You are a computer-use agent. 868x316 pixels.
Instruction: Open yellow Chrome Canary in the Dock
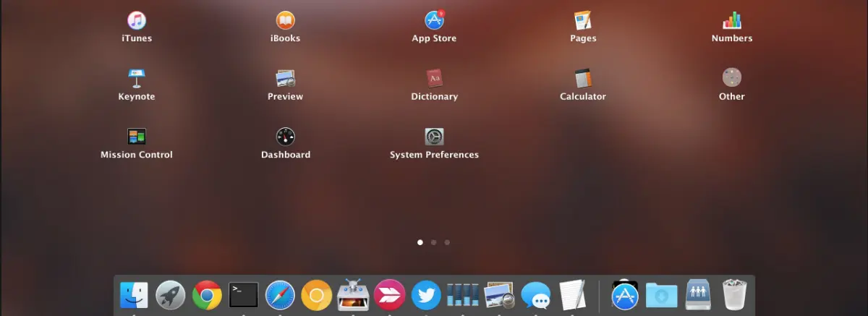[316, 295]
